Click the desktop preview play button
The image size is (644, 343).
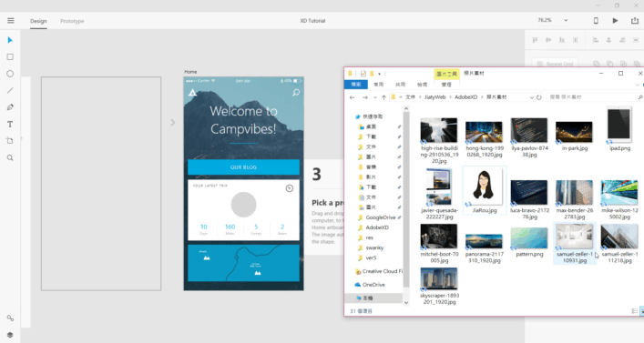[x=615, y=21]
